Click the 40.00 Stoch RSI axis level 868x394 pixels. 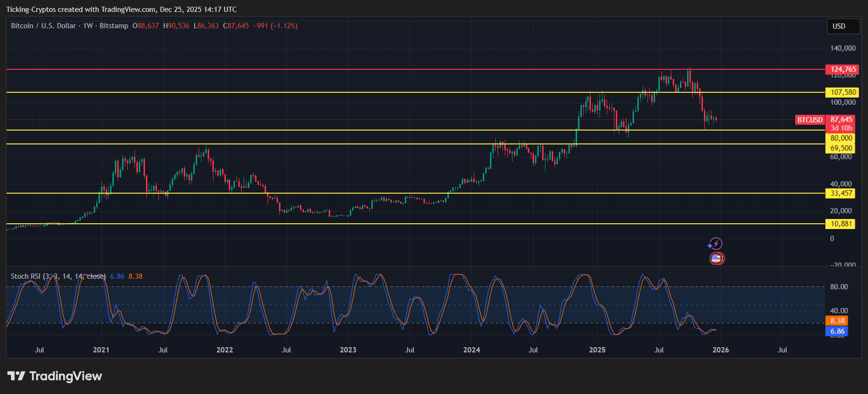click(x=839, y=311)
